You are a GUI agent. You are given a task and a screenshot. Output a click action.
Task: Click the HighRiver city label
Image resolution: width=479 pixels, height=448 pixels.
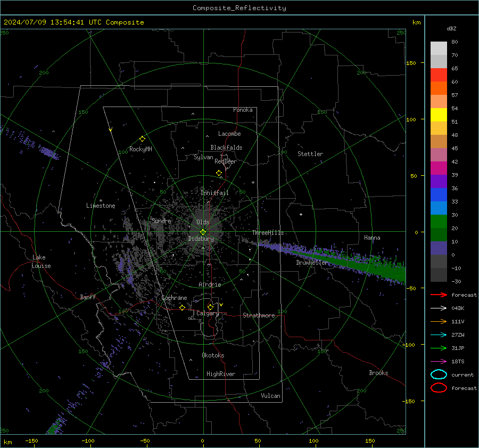pyautogui.click(x=221, y=374)
